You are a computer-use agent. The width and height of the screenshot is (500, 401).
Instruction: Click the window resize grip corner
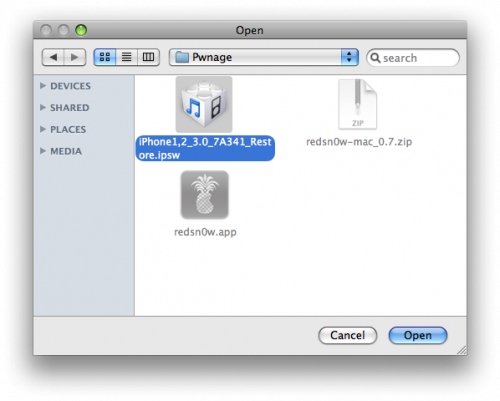(462, 350)
